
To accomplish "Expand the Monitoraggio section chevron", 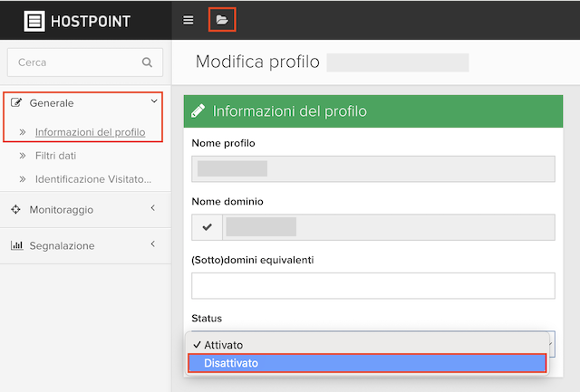I will pos(153,208).
